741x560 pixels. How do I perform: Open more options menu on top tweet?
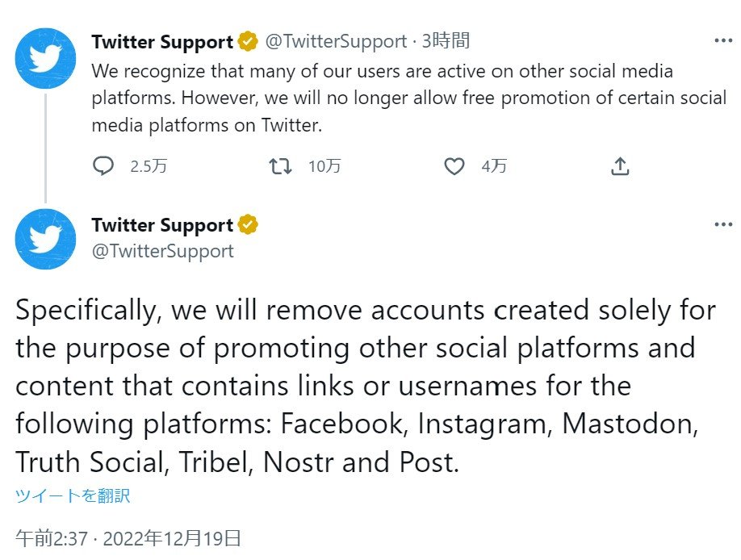722,40
